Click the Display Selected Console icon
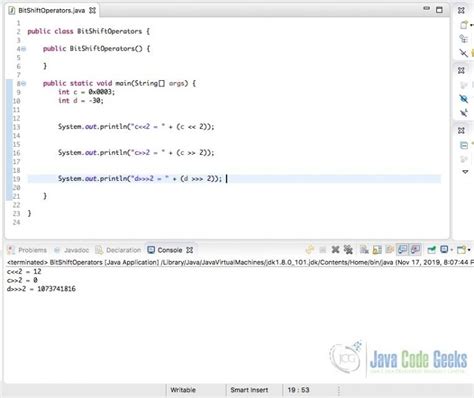474x398 pixels. click(444, 249)
